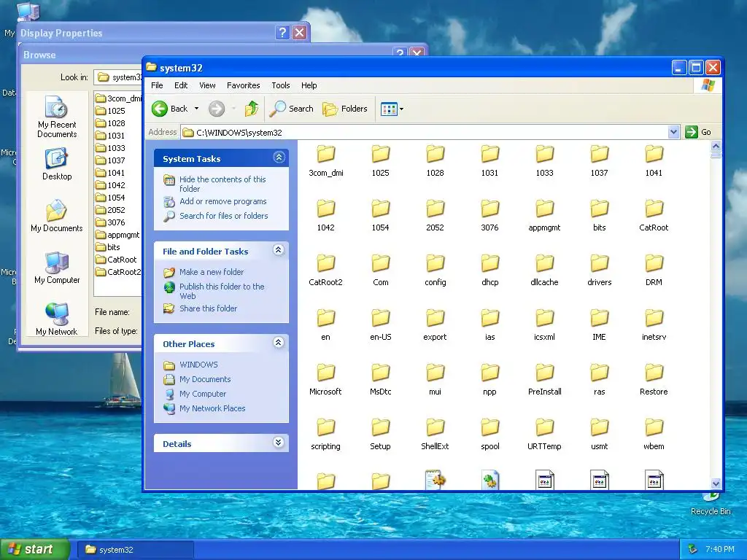Viewport: 747px width, 560px height.
Task: Select the spool folder icon
Action: pos(490,427)
